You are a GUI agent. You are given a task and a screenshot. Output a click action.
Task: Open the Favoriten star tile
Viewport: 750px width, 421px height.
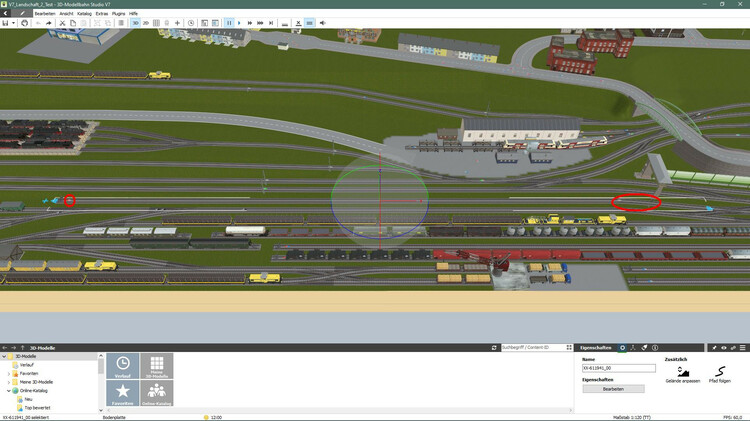(123, 392)
